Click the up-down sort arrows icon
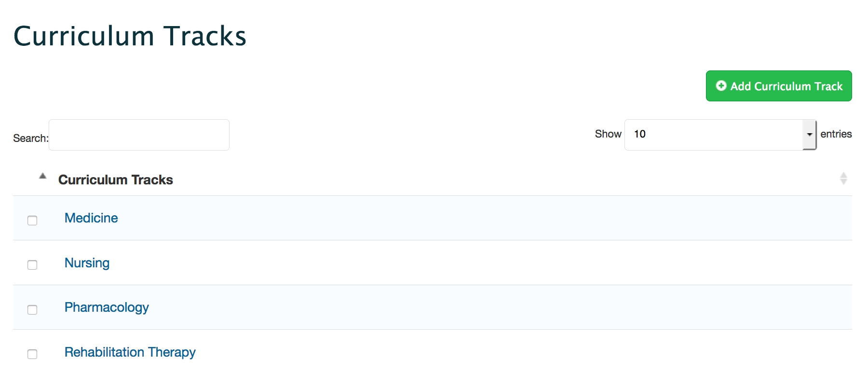The width and height of the screenshot is (868, 388). (x=843, y=179)
